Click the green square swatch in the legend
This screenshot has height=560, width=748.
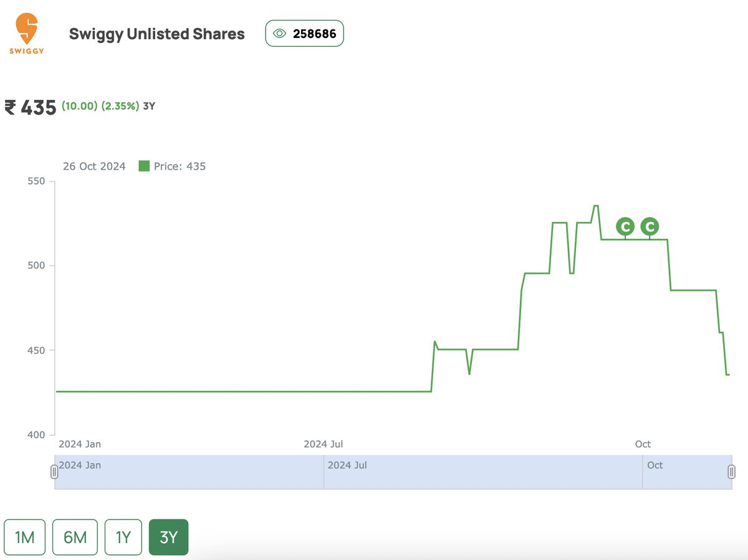click(x=144, y=166)
